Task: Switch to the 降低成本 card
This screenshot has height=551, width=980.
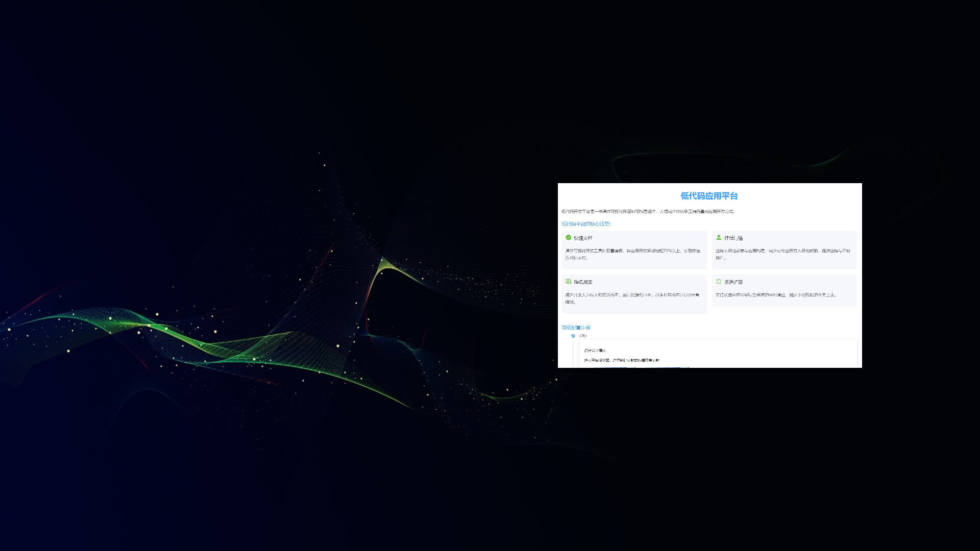Action: [634, 293]
